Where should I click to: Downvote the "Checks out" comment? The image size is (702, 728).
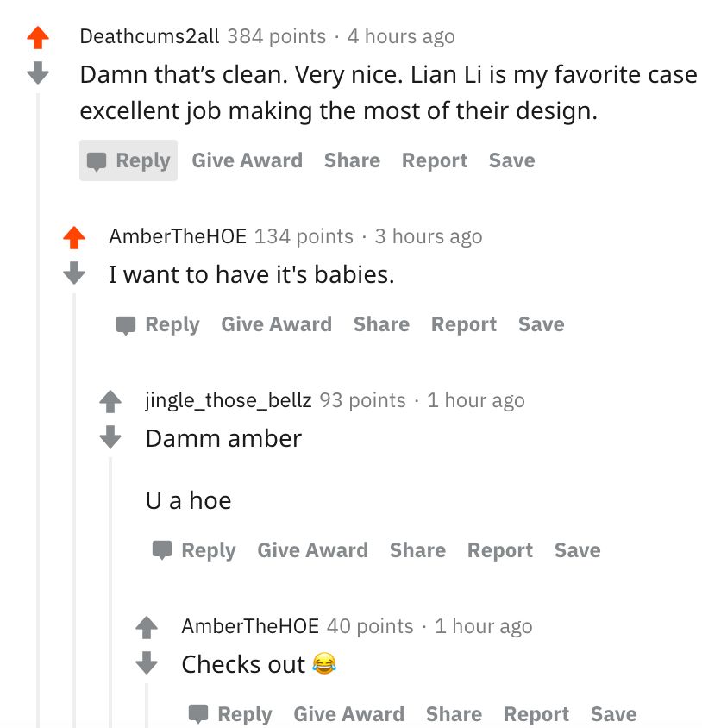(x=147, y=663)
